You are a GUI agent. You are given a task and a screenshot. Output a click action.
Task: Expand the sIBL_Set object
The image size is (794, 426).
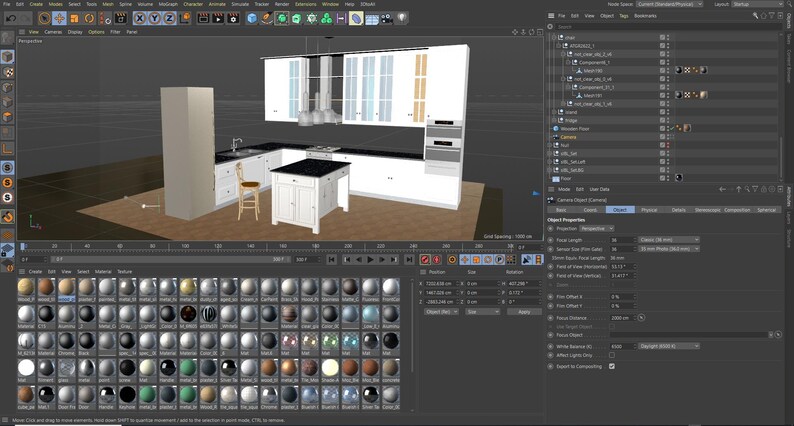549,153
